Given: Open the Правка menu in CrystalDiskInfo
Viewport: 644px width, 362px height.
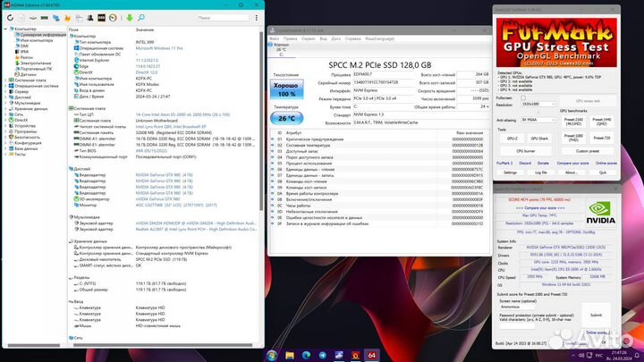Looking at the screenshot, I should pos(291,38).
